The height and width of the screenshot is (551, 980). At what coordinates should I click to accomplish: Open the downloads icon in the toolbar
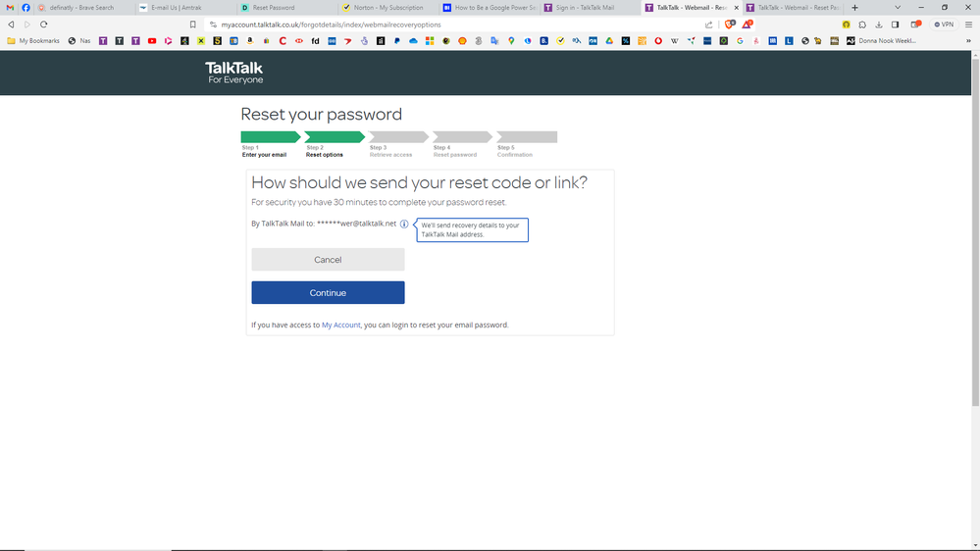coord(878,25)
